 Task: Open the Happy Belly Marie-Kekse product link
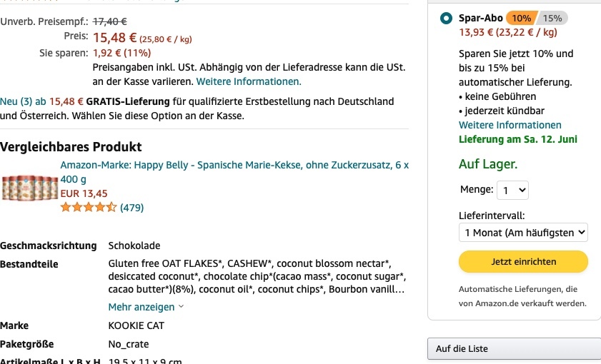pyautogui.click(x=234, y=172)
